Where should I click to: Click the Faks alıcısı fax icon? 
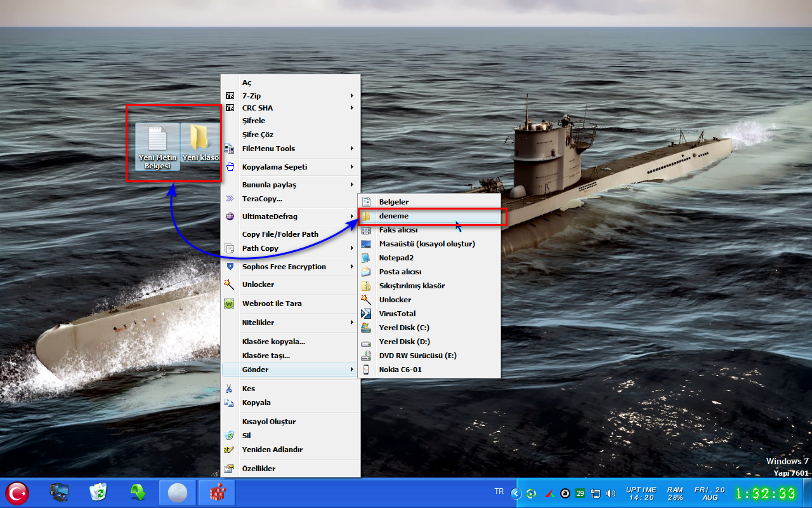[366, 230]
